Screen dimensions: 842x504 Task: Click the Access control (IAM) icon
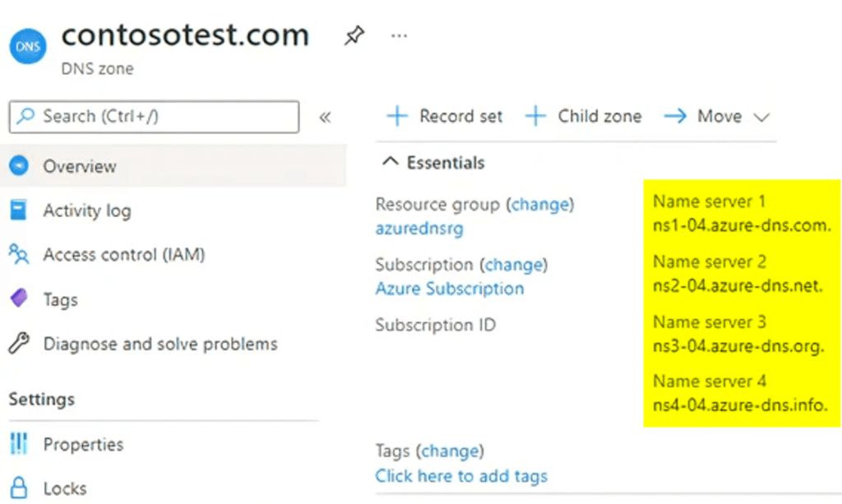pos(18,254)
